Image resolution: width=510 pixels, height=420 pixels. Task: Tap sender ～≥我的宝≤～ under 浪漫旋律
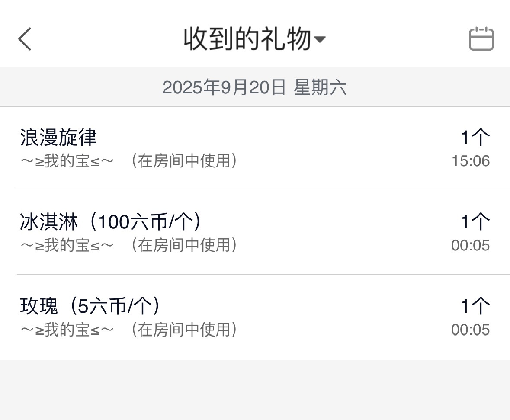(67, 161)
